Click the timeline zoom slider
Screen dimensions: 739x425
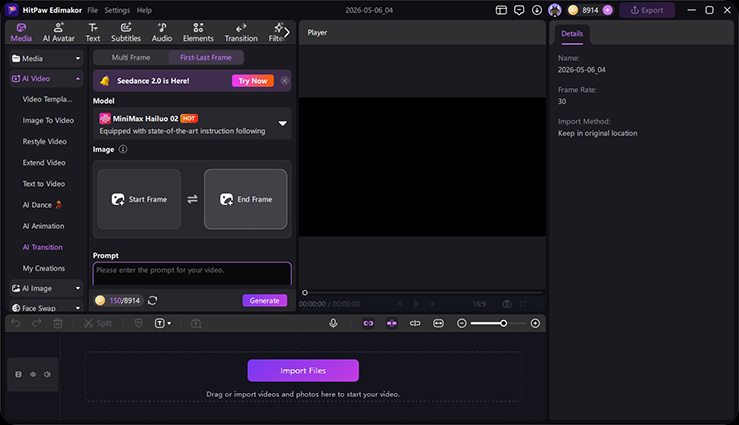tap(498, 323)
